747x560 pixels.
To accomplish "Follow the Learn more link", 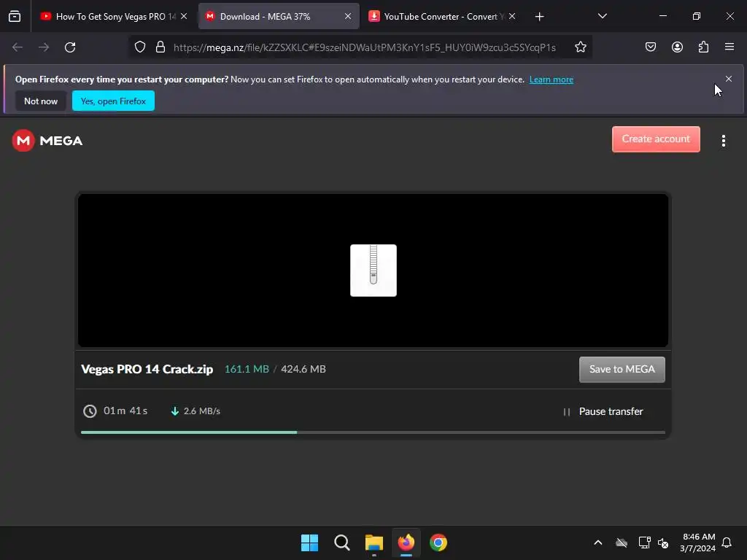I will tap(551, 79).
